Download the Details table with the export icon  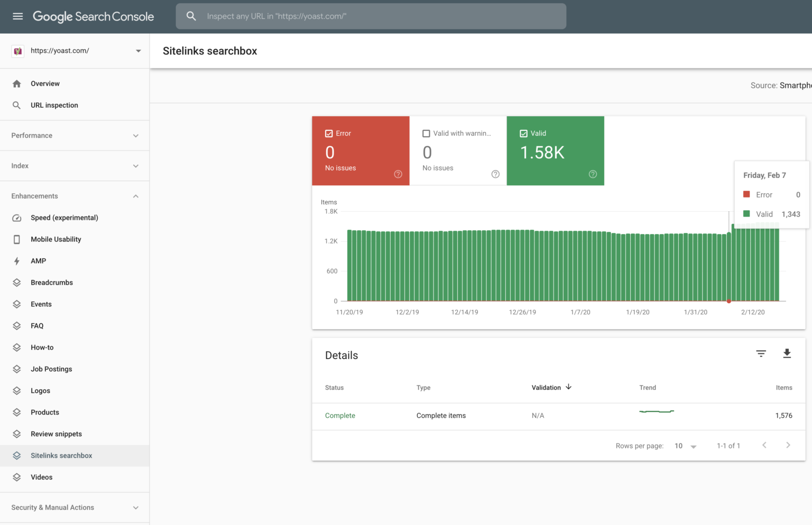click(787, 353)
